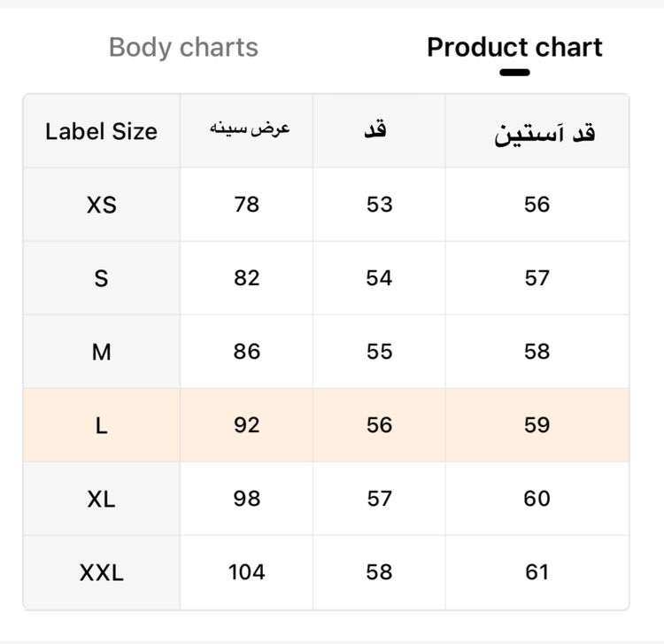Select the XXL size row label
Viewport: 664px width, 644px height.
click(101, 572)
